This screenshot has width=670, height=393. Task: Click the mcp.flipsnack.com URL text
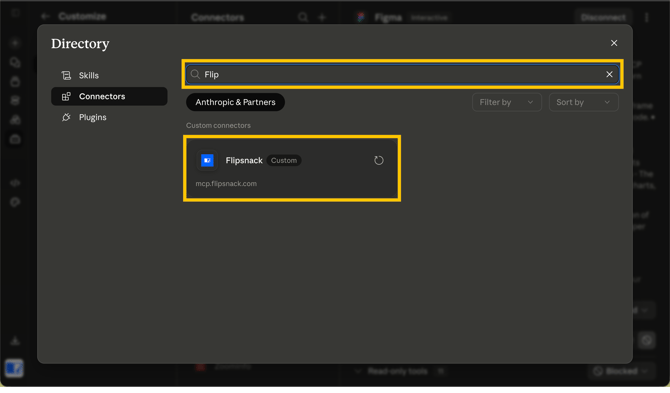pos(226,184)
